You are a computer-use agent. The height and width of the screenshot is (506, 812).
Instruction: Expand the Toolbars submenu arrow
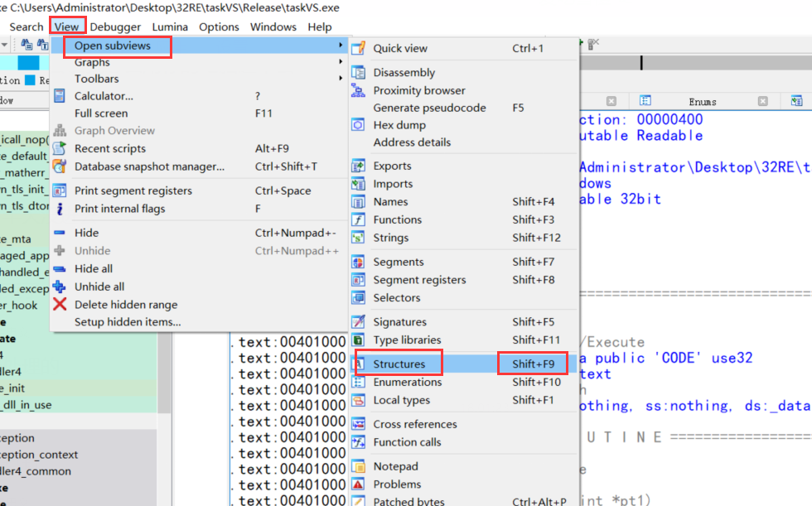tap(341, 78)
